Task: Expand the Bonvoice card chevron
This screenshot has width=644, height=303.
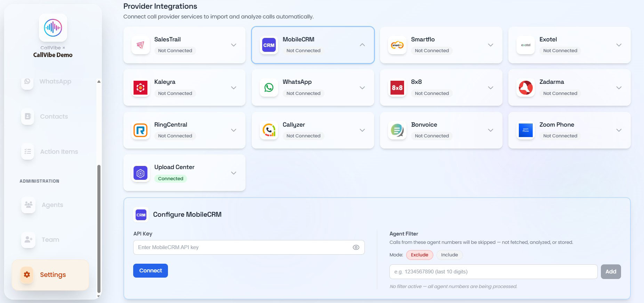Action: 491,130
